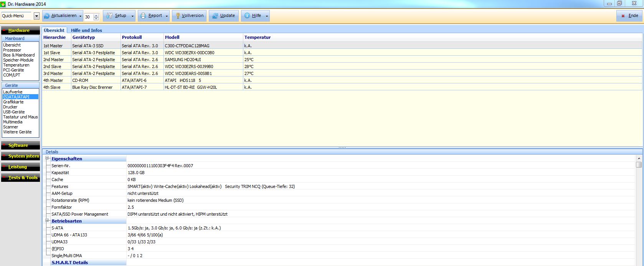644x266 pixels.
Task: Select the WDC WD30EZRS-00J99B0 drive row
Action: 342,66
